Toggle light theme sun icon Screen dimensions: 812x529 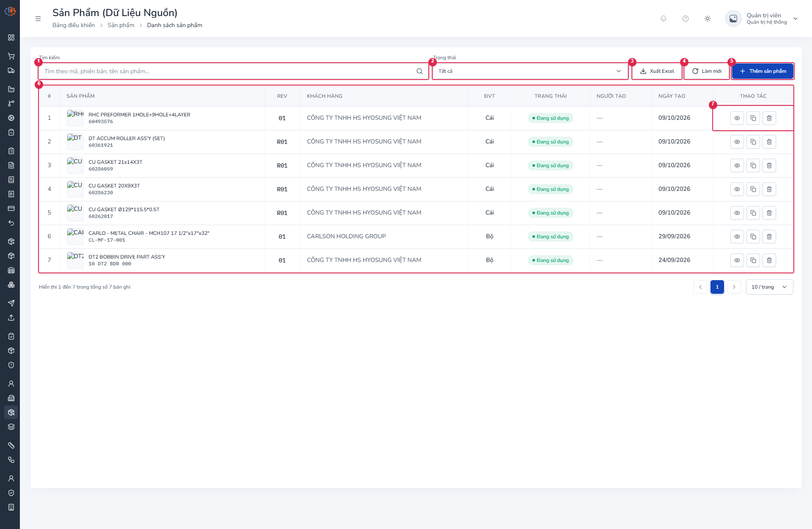click(708, 19)
